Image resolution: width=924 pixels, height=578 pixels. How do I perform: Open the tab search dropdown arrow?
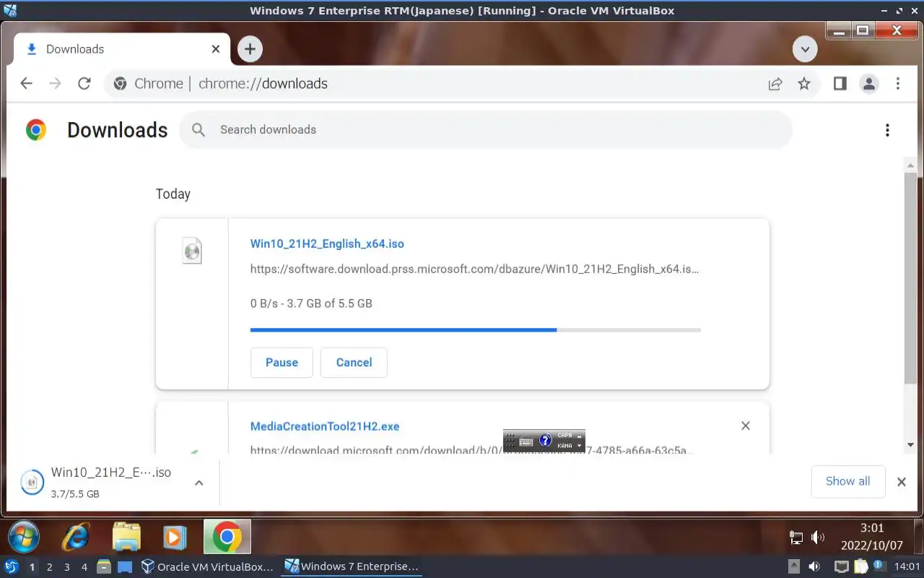pos(805,49)
